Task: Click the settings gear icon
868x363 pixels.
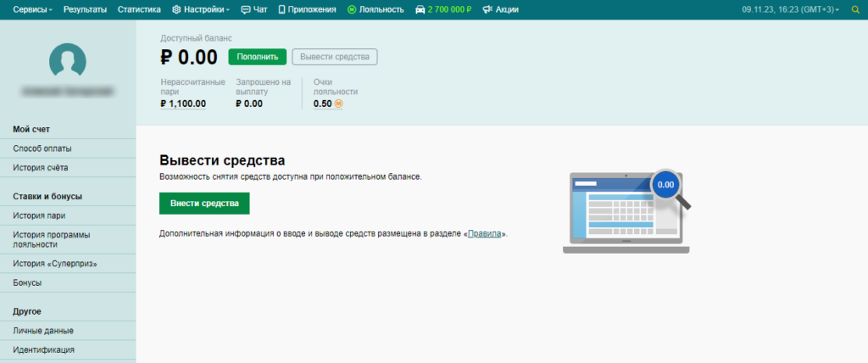Action: (176, 9)
